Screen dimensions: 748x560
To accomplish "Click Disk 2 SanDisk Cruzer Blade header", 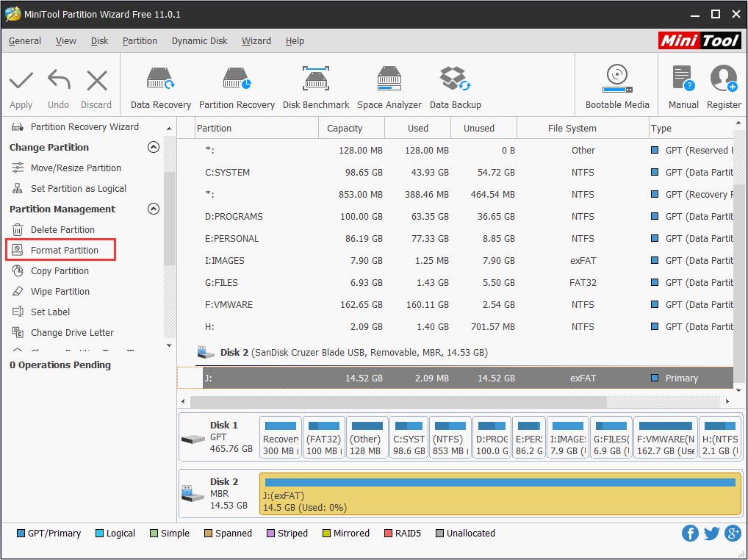I will click(x=354, y=353).
